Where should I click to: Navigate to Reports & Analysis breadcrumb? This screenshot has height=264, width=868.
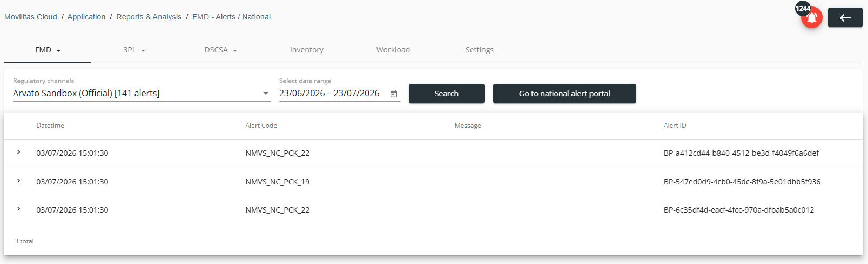click(149, 17)
